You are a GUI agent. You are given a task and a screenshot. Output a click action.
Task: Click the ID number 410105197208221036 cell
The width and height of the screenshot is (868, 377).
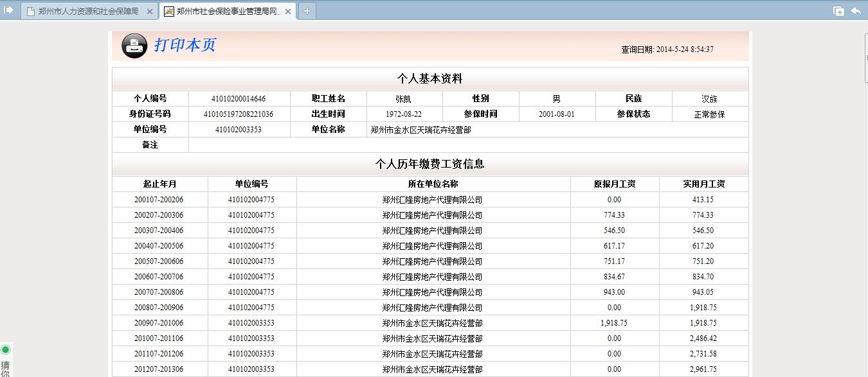point(238,114)
